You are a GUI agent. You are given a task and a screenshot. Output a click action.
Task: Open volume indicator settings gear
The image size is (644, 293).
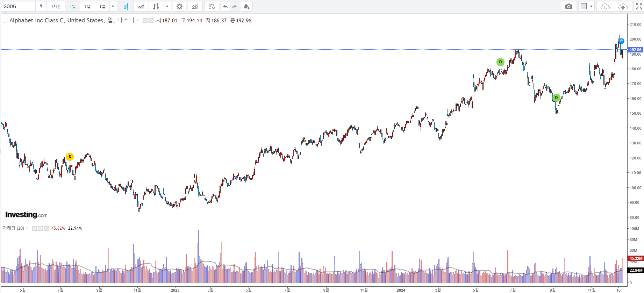[x=40, y=228]
